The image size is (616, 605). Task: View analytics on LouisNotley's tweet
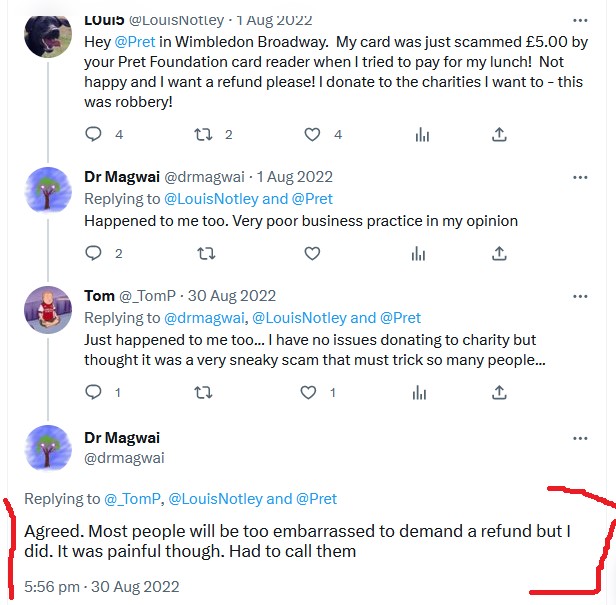pyautogui.click(x=421, y=135)
